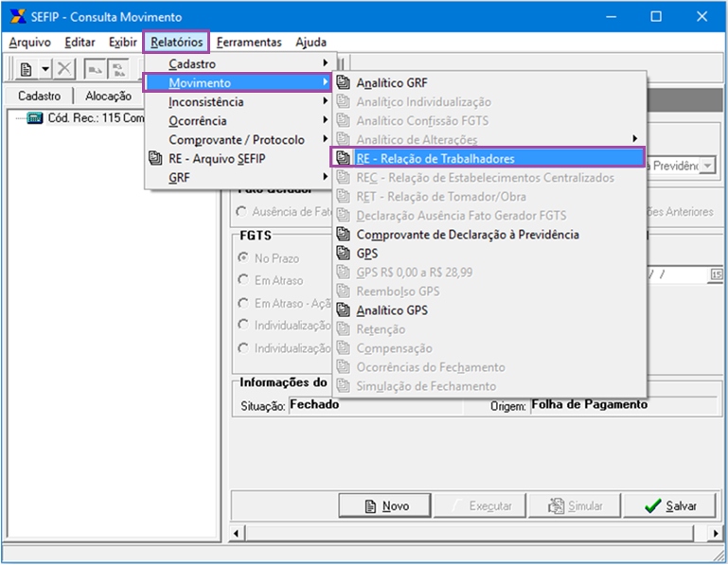Select the Em Atraso - Ação radio button
The height and width of the screenshot is (565, 728).
pos(242,303)
